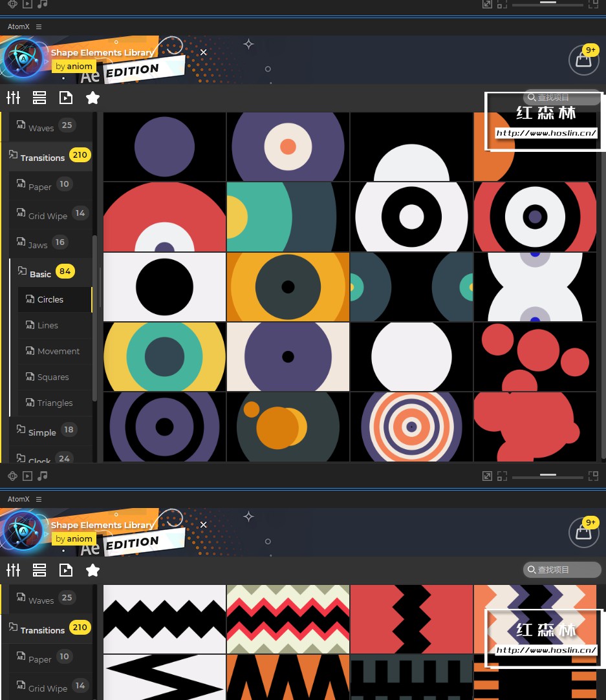
Task: Select the red semicircle with white arc thumbnail
Action: pos(164,217)
